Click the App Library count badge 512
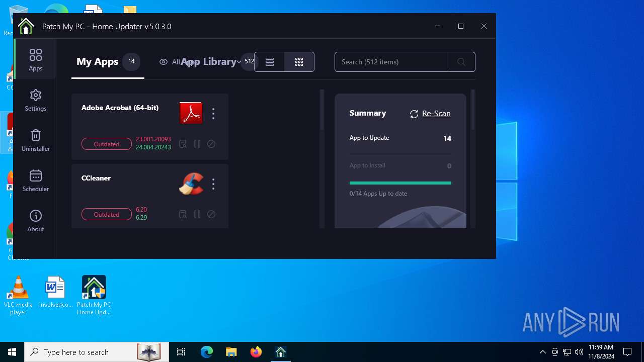Image resolution: width=644 pixels, height=362 pixels. click(250, 61)
